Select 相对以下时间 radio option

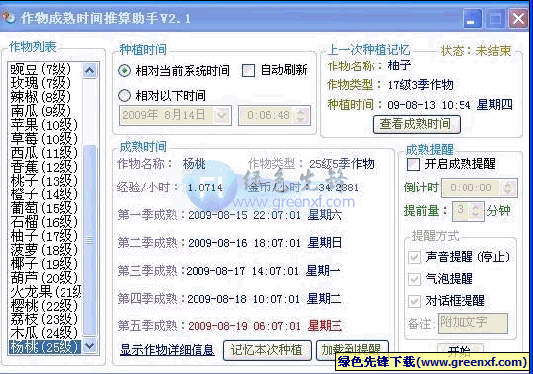click(x=124, y=96)
